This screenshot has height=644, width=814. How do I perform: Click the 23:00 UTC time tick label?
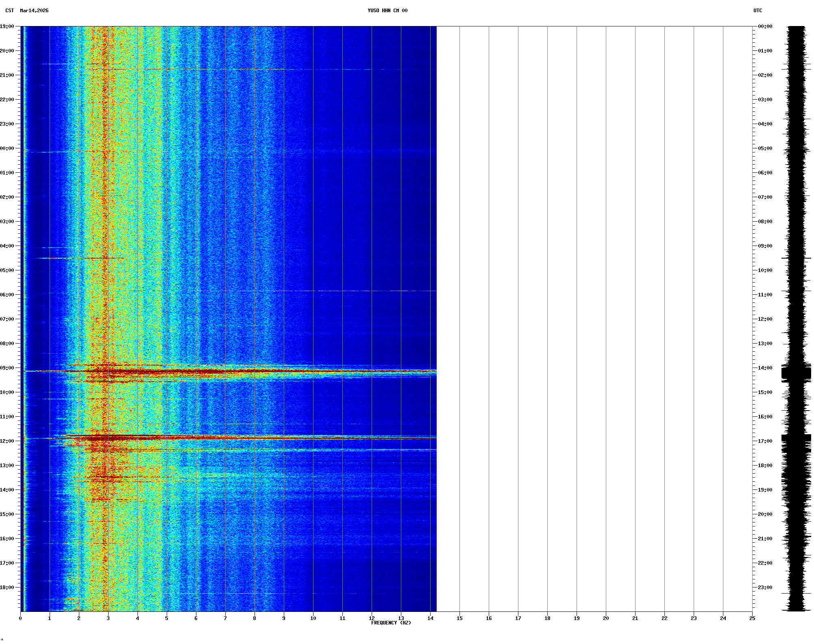coord(765,587)
